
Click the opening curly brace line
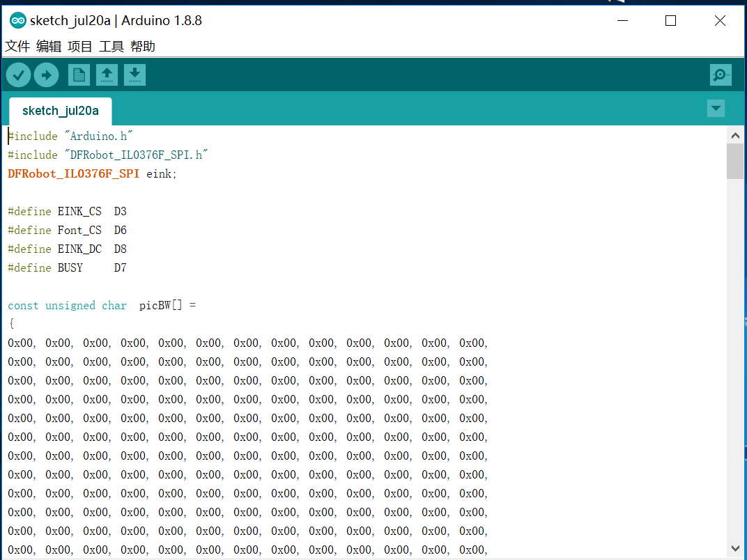tap(11, 324)
